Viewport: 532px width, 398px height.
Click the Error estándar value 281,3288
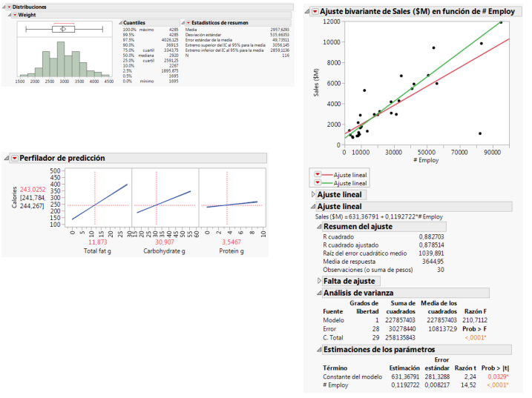437,377
